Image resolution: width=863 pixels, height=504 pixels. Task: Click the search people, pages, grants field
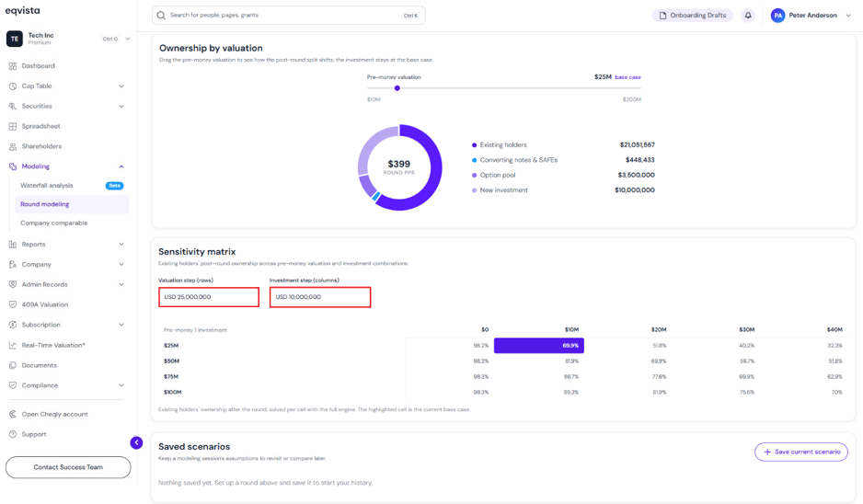coord(288,16)
